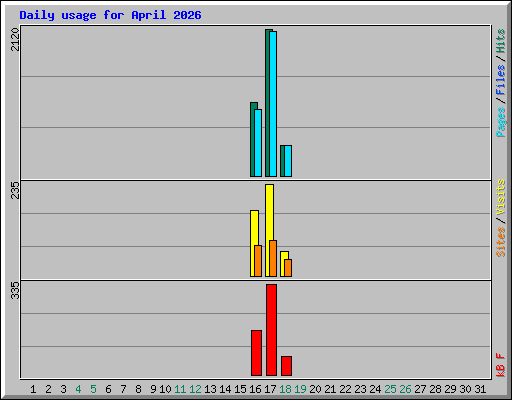The height and width of the screenshot is (400, 512).
Task: Click the 335 axis maximum label
Action: pyautogui.click(x=15, y=290)
